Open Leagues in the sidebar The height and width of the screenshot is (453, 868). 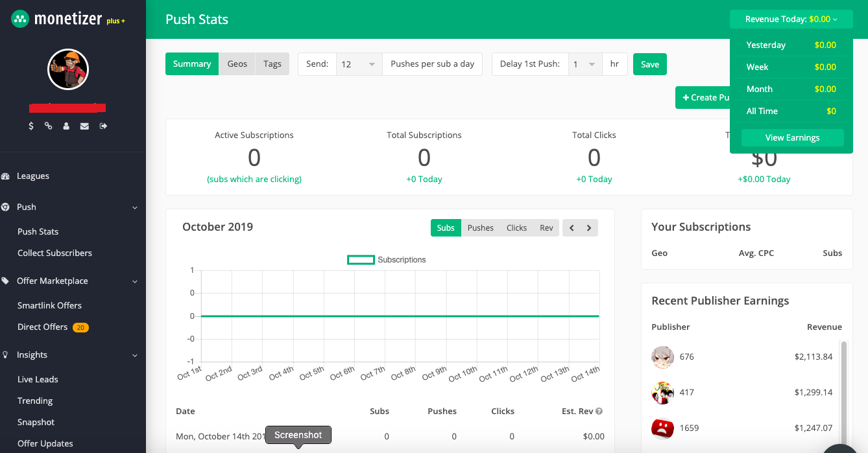(x=33, y=176)
